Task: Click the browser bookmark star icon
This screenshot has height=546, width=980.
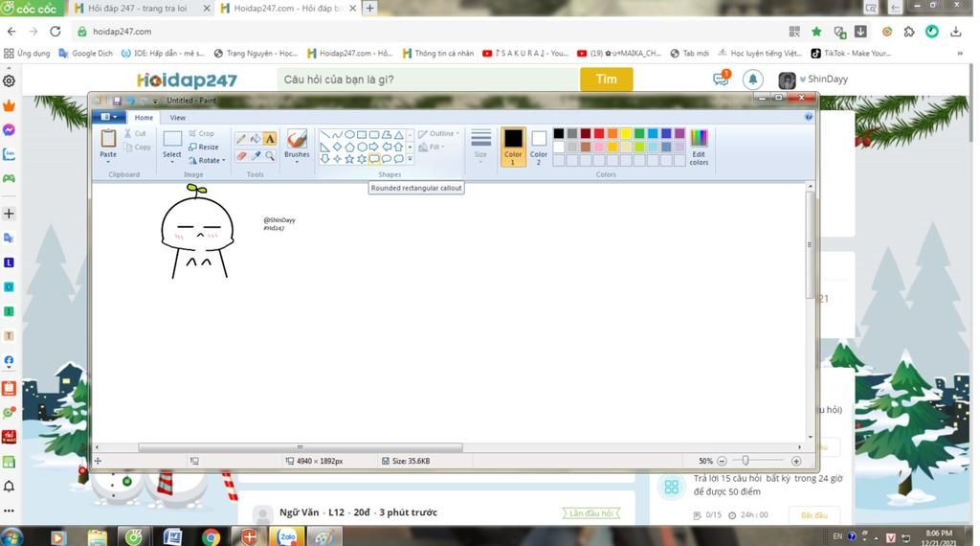Action: [816, 32]
